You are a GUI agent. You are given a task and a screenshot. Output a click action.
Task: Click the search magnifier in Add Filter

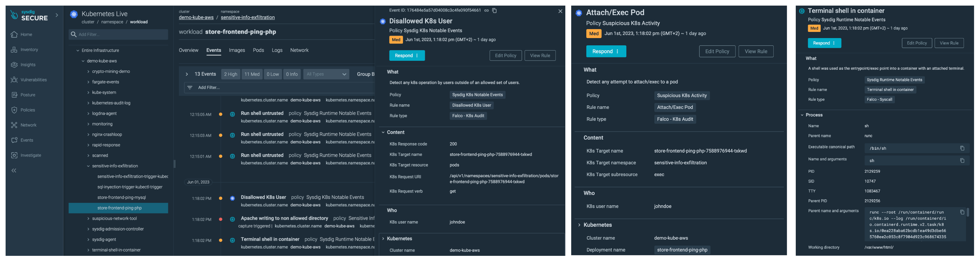coord(73,35)
